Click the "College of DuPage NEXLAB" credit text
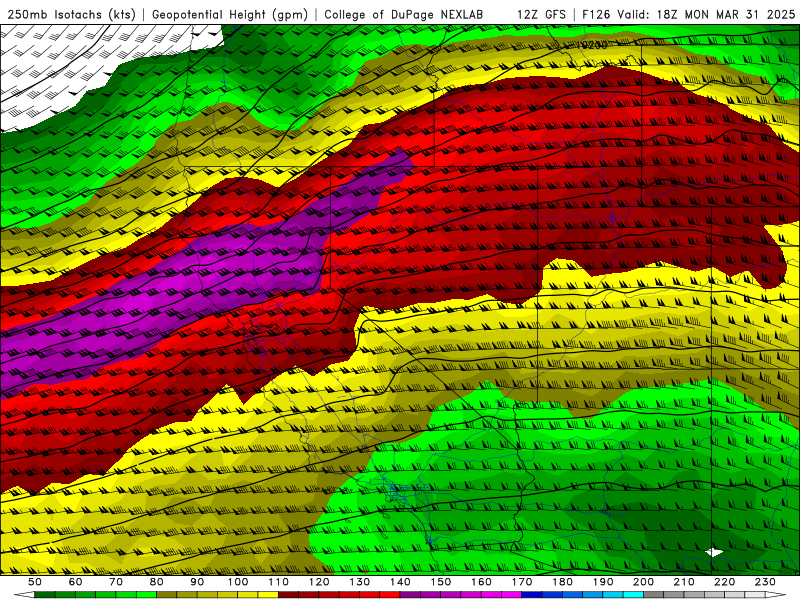The width and height of the screenshot is (800, 600). click(403, 14)
